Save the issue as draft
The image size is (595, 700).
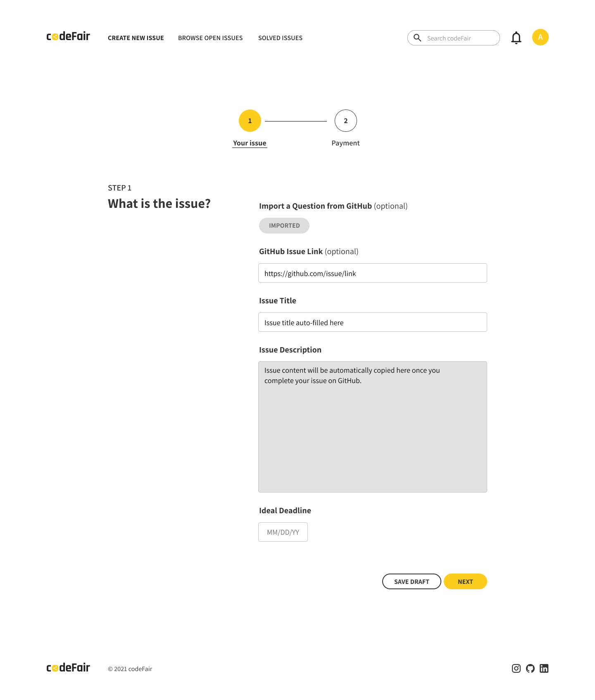412,581
